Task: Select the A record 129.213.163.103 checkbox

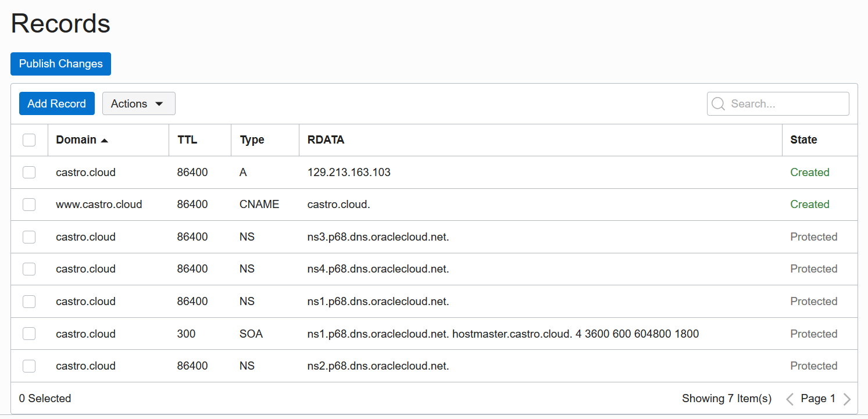Action: pos(29,173)
